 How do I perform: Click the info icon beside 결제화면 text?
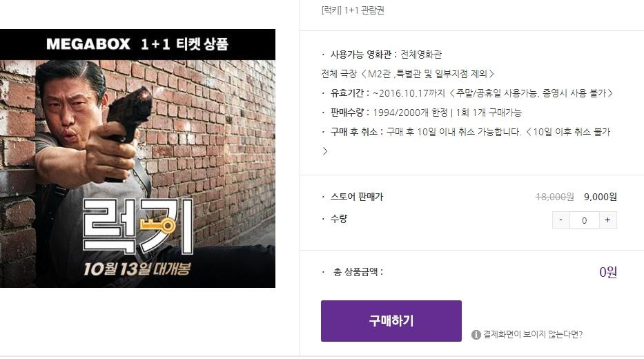pyautogui.click(x=476, y=335)
